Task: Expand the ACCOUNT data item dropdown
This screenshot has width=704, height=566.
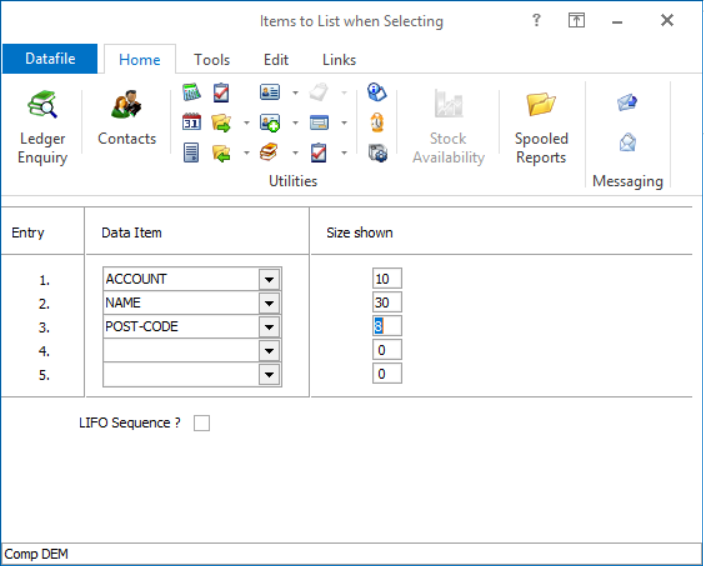Action: coord(269,279)
